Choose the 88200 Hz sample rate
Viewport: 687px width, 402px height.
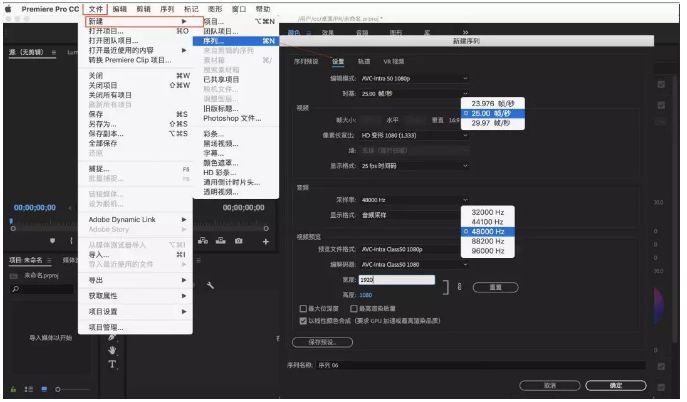(x=488, y=241)
